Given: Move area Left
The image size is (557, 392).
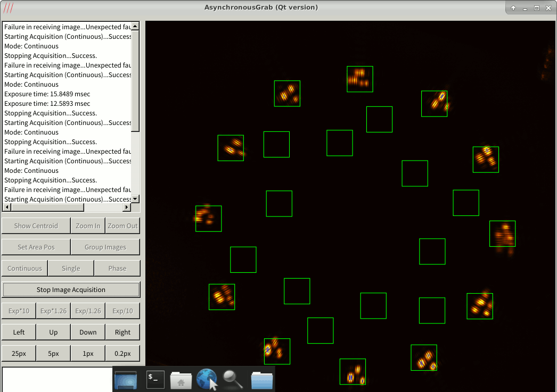Looking at the screenshot, I should (19, 332).
